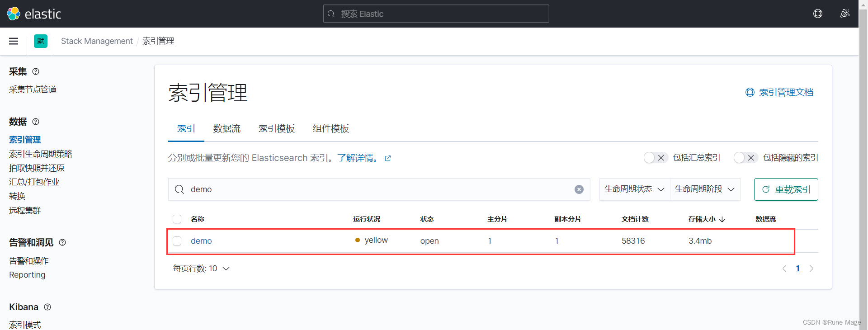Screen dimensions: 868x330
Task: Click help icon next to Kibana
Action: click(47, 307)
